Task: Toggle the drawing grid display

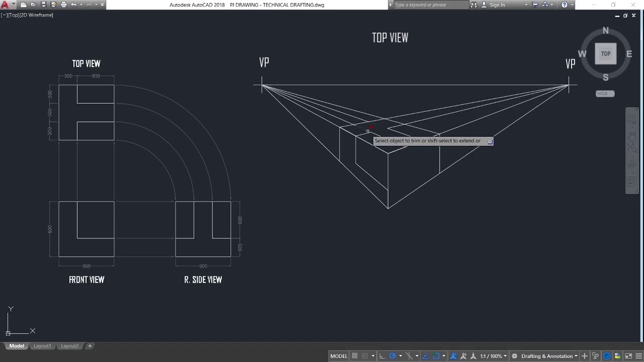Action: 355,356
